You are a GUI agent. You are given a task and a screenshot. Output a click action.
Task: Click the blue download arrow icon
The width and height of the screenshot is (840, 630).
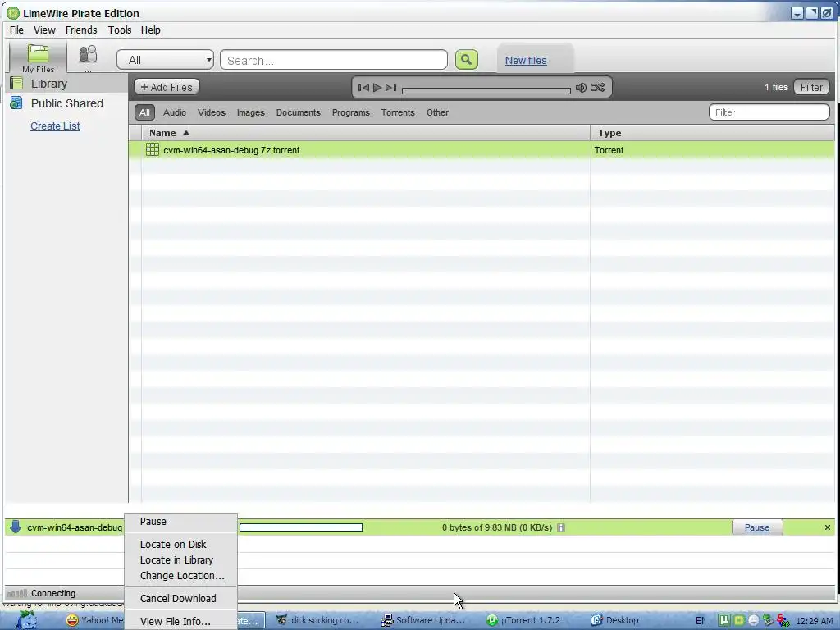pos(16,527)
